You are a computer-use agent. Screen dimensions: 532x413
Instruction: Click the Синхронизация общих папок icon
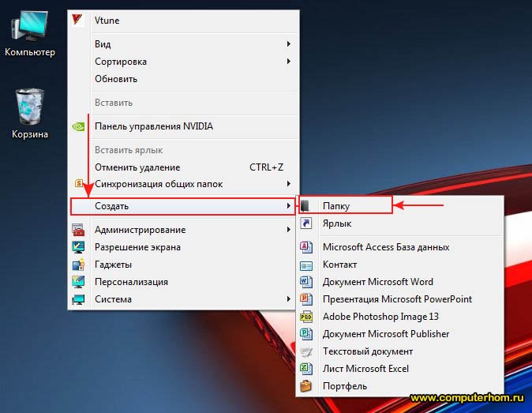pos(79,183)
